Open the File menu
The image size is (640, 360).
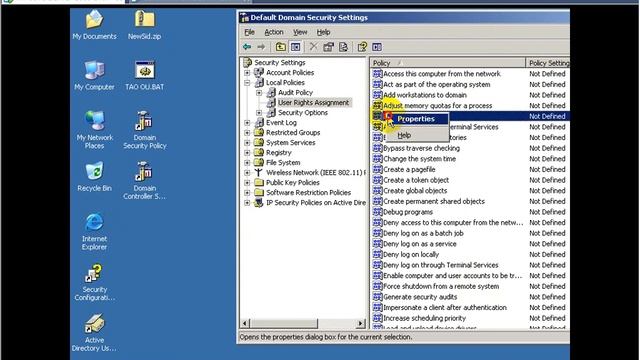point(249,32)
